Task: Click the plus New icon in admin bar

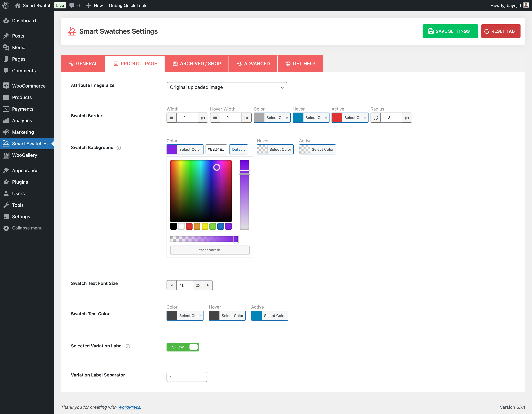Action: [x=89, y=5]
